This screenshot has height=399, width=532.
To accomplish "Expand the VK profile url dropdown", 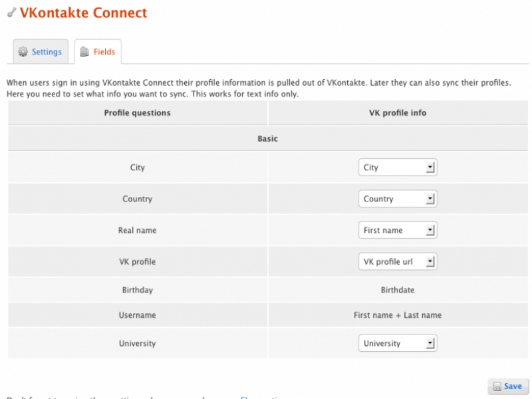I will click(x=398, y=261).
